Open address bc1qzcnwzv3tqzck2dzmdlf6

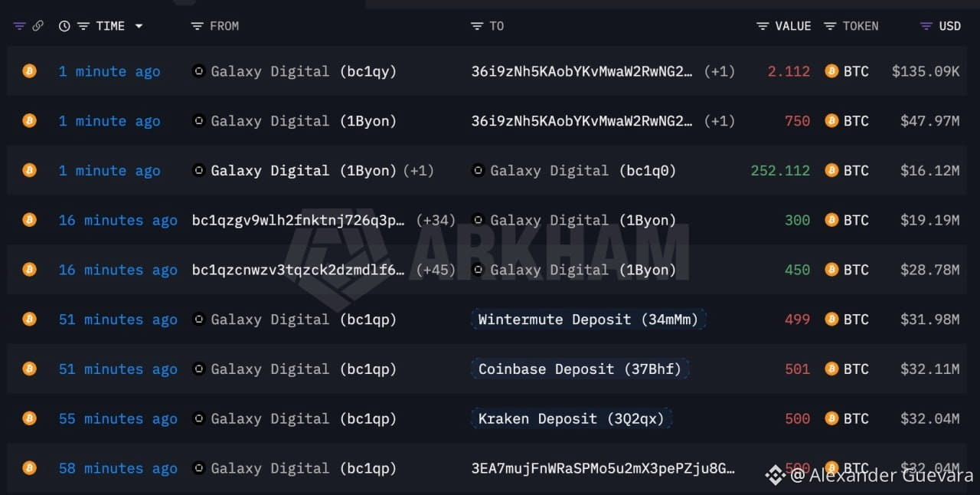[299, 270]
